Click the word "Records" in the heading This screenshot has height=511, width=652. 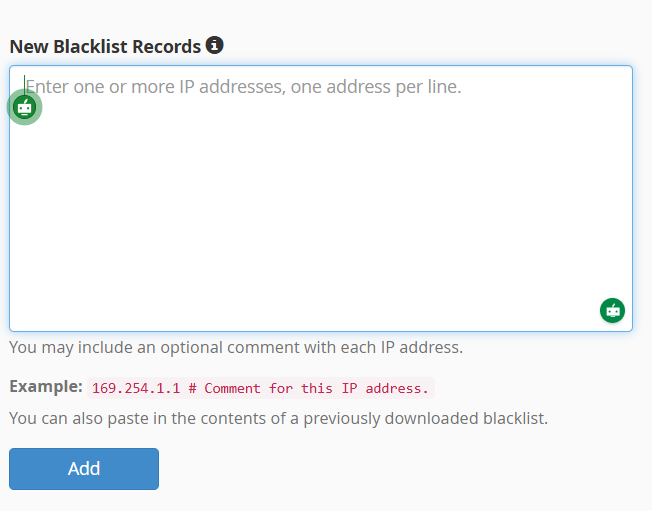tap(167, 46)
